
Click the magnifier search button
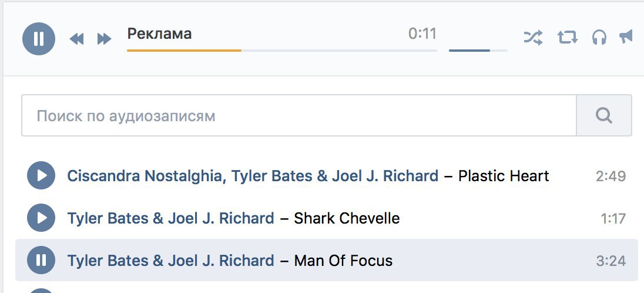(604, 116)
